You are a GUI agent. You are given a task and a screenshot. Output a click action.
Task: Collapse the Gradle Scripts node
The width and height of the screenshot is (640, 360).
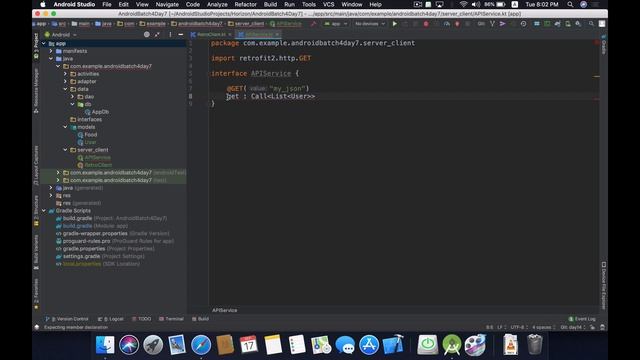[x=44, y=211]
